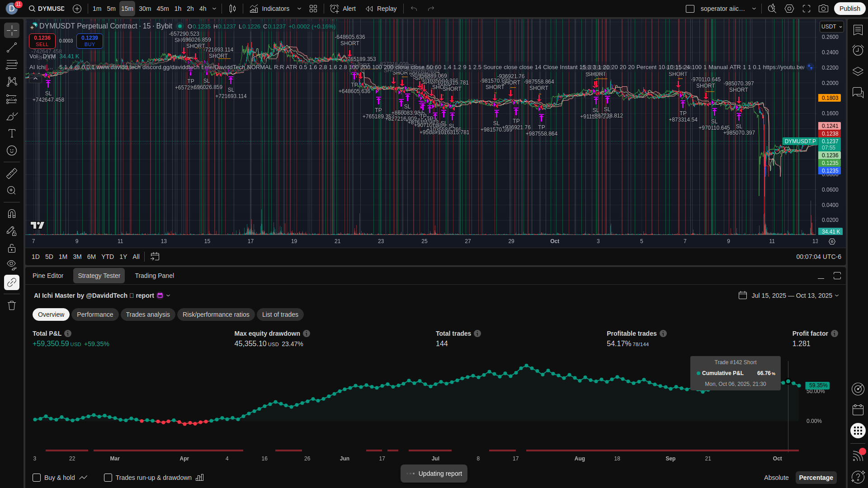868x488 pixels.
Task: Open the Alerts clock panel
Action: click(858, 50)
